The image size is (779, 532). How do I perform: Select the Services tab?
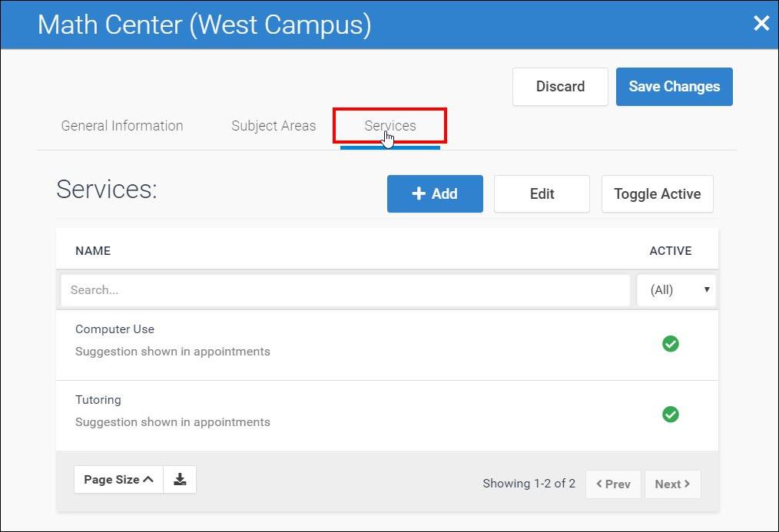[390, 126]
